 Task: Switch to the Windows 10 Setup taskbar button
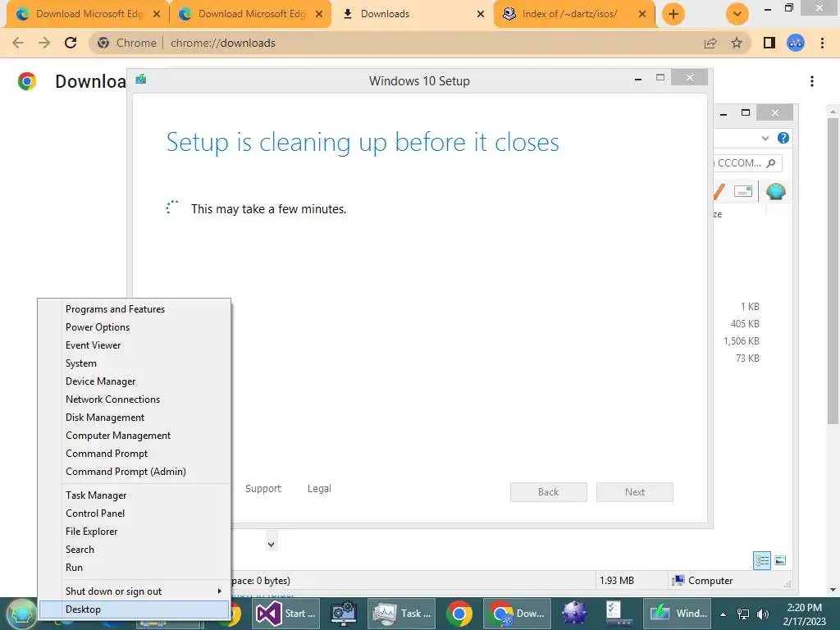point(678,614)
